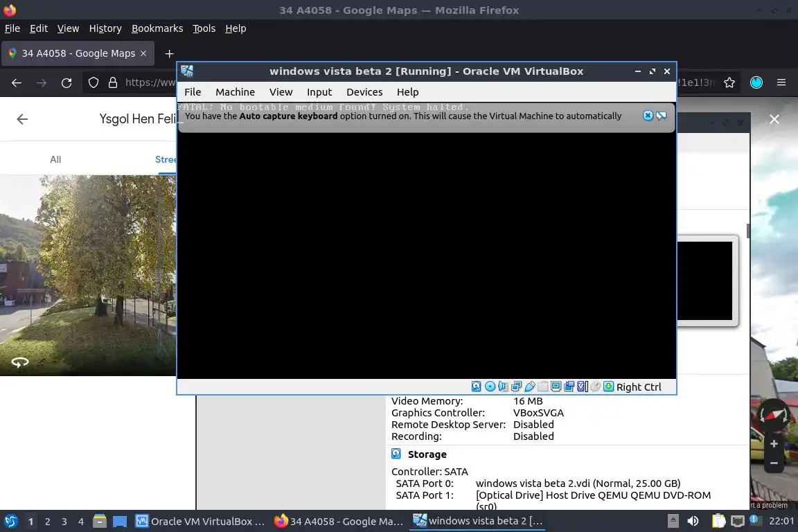The image size is (798, 532).
Task: Click the VirtualBox Manager vertical scrollbar
Action: tap(747, 231)
